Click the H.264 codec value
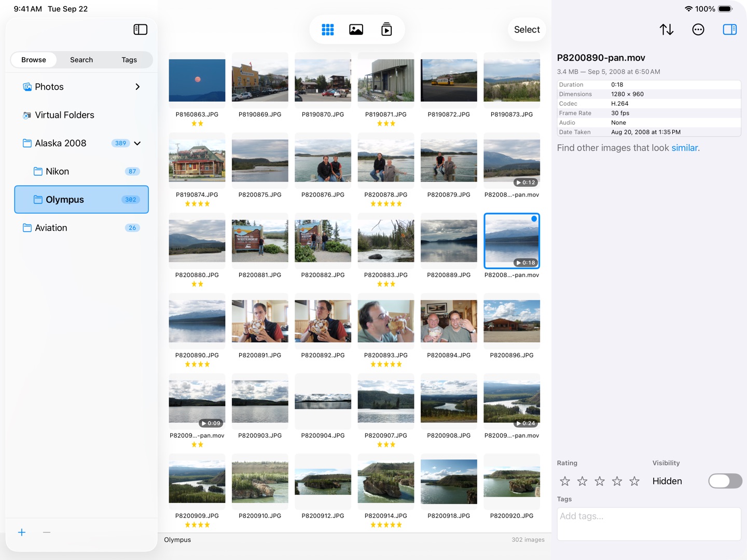The height and width of the screenshot is (560, 747). (619, 104)
